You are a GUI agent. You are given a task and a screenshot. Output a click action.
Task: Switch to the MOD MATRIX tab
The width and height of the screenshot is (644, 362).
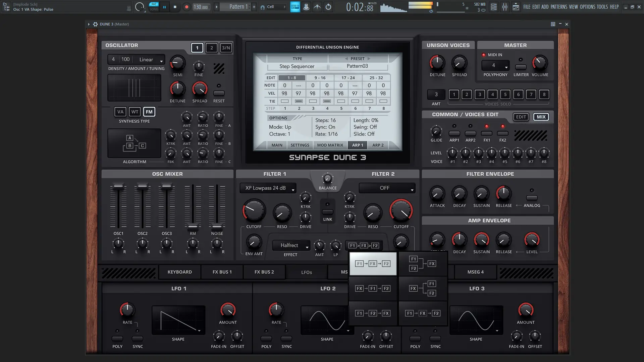pyautogui.click(x=330, y=145)
